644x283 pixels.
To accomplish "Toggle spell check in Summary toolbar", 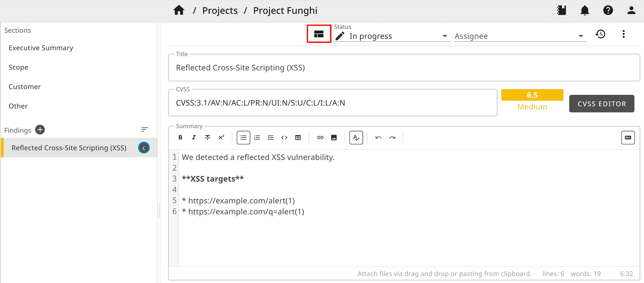I will [356, 137].
